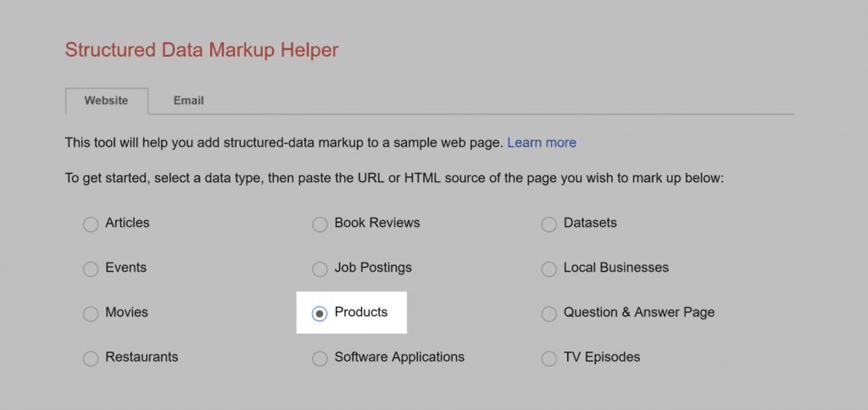This screenshot has width=868, height=410.
Task: Select the Software Applications radio button
Action: pos(320,359)
